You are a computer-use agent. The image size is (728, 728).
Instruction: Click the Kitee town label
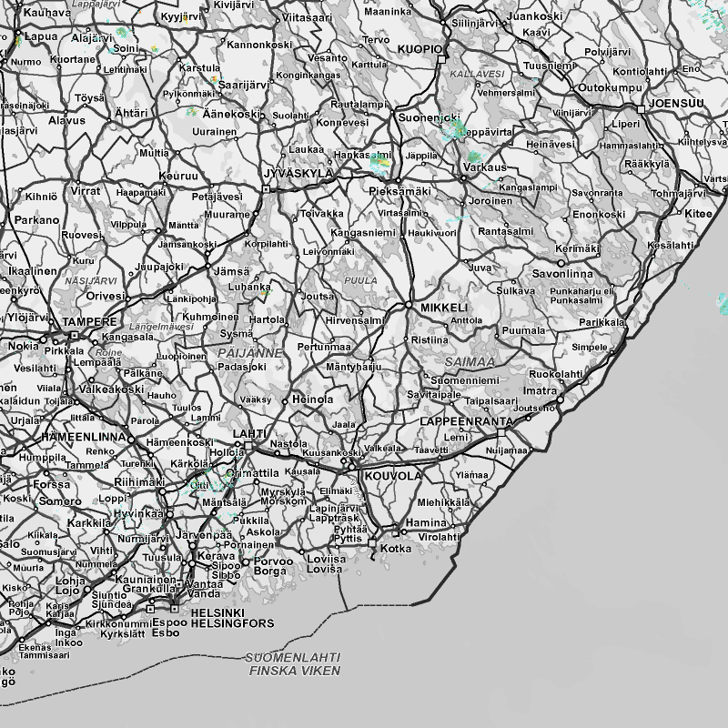click(x=698, y=214)
